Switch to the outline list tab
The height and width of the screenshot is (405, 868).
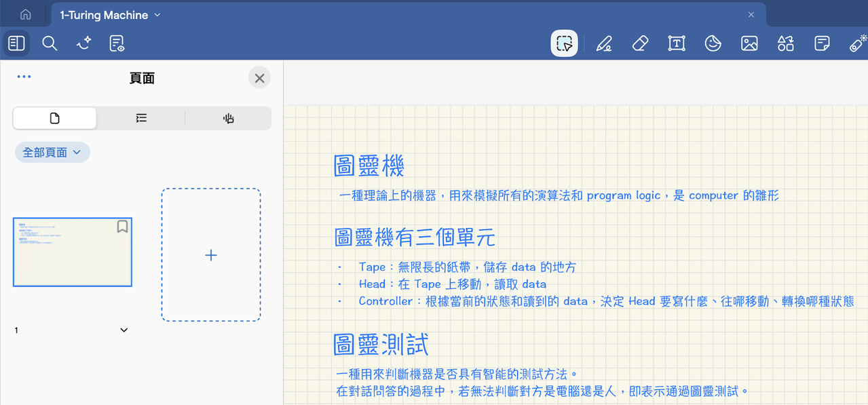click(141, 118)
